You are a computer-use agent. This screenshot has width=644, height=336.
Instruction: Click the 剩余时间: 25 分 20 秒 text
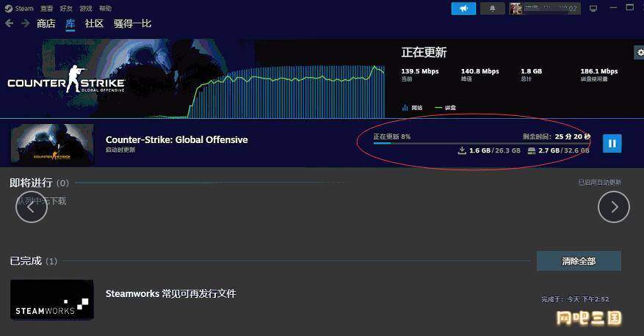pos(557,136)
